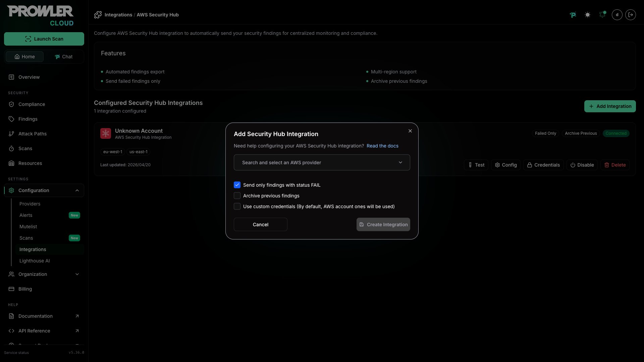The height and width of the screenshot is (362, 644).
Task: Click the Scans timer icon in Security section
Action: click(x=11, y=148)
